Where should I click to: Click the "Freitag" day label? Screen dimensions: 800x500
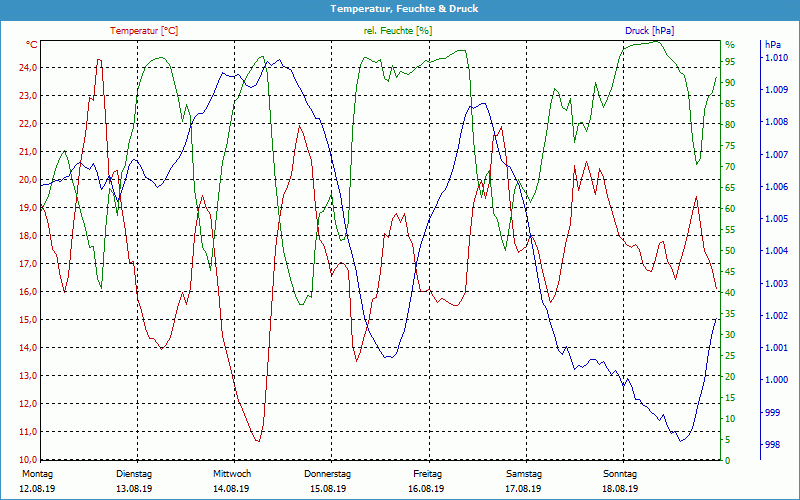pyautogui.click(x=428, y=474)
